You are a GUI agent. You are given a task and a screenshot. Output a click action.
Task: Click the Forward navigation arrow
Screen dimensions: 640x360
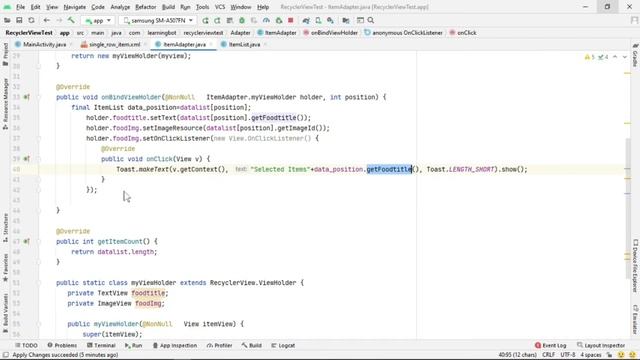coord(59,20)
